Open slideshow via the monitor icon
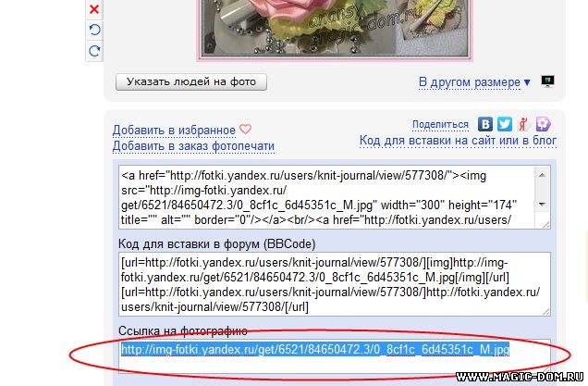The width and height of the screenshot is (588, 386). (547, 81)
